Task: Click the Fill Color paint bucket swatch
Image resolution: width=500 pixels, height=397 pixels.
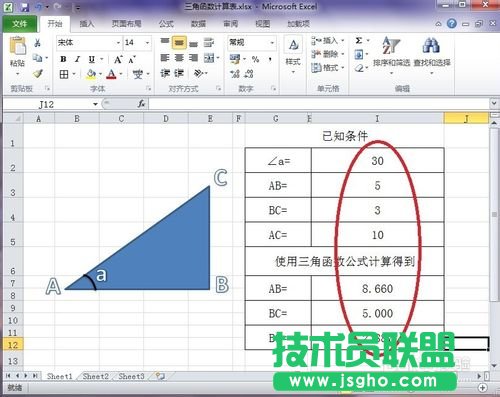Action: pyautogui.click(x=91, y=74)
